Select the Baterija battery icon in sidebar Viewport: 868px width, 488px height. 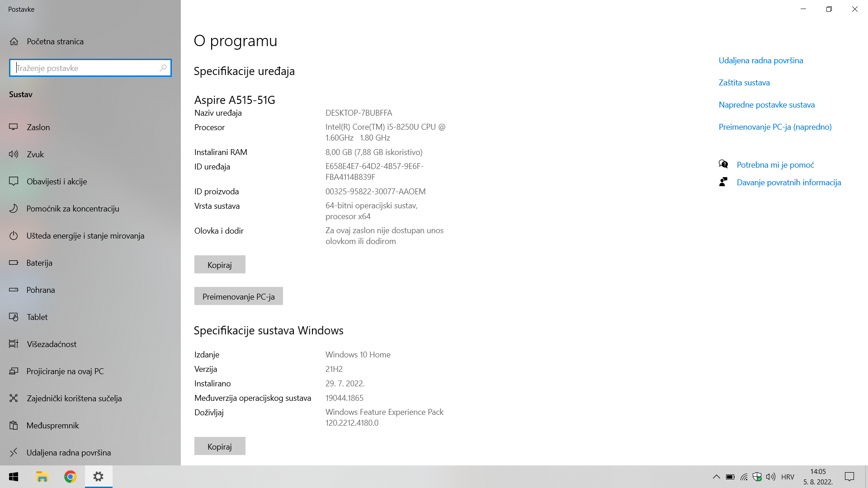click(x=14, y=263)
